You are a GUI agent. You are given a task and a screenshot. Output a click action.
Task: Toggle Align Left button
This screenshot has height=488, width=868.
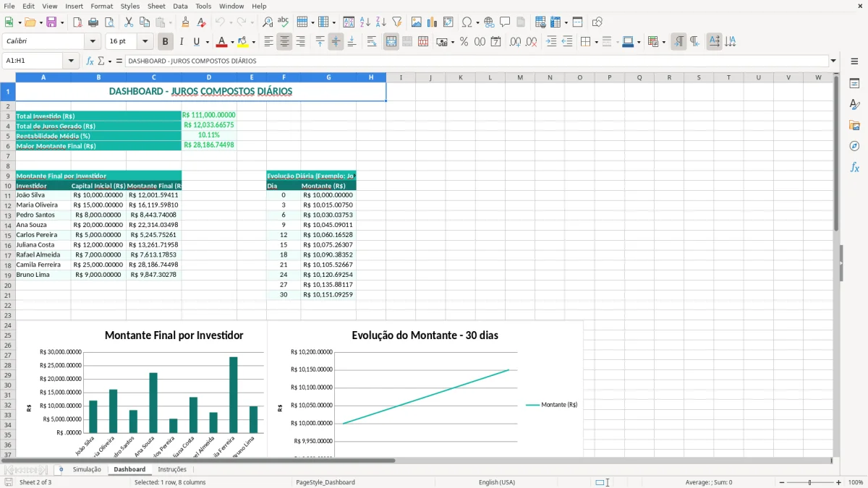point(268,42)
